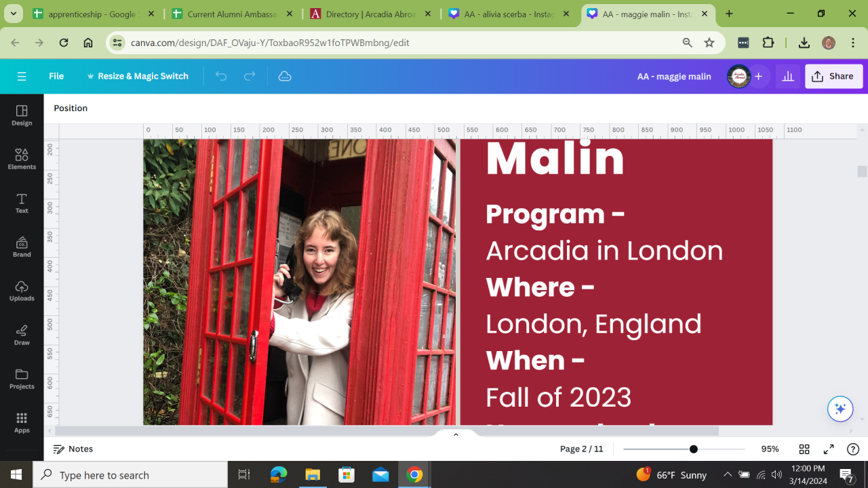
Task: Open the Apps panel
Action: pyautogui.click(x=22, y=422)
